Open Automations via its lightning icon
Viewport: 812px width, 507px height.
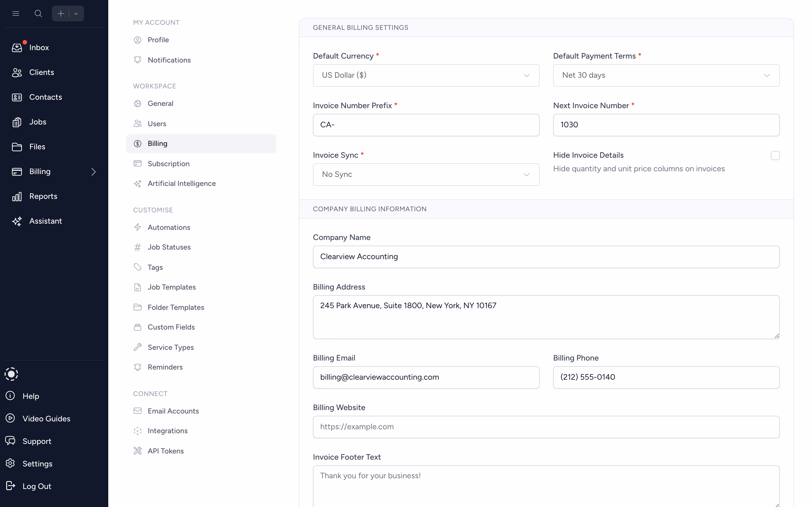point(138,227)
